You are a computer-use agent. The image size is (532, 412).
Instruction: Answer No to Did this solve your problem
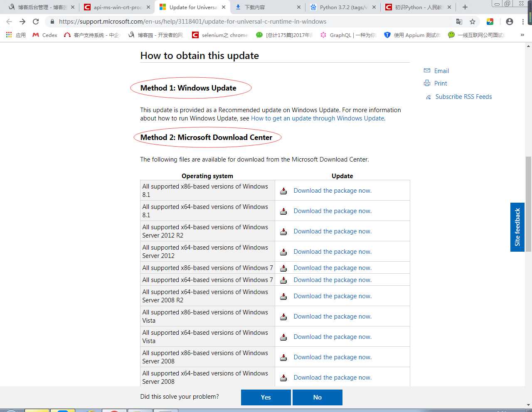[318, 397]
